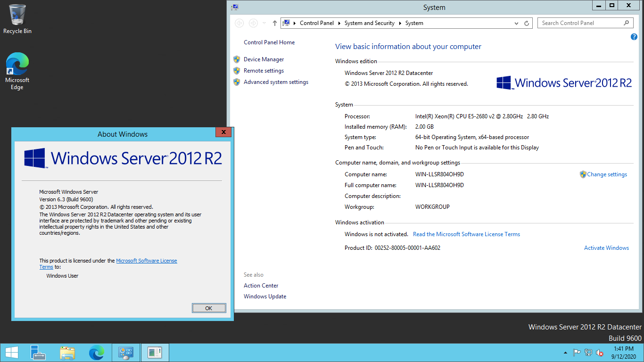This screenshot has width=644, height=362.
Task: Click the muted volume tray icon
Action: click(600, 353)
